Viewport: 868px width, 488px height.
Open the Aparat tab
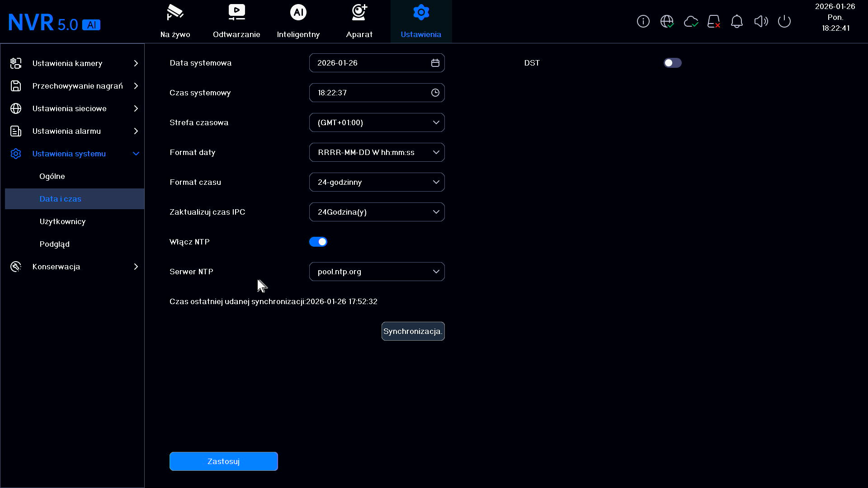click(359, 21)
